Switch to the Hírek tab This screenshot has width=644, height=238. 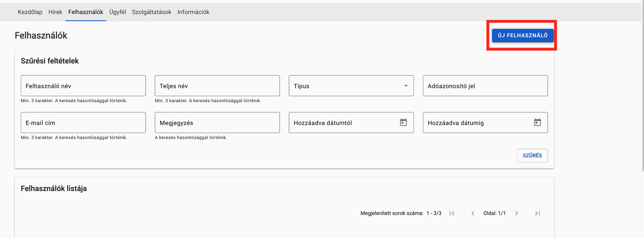55,12
